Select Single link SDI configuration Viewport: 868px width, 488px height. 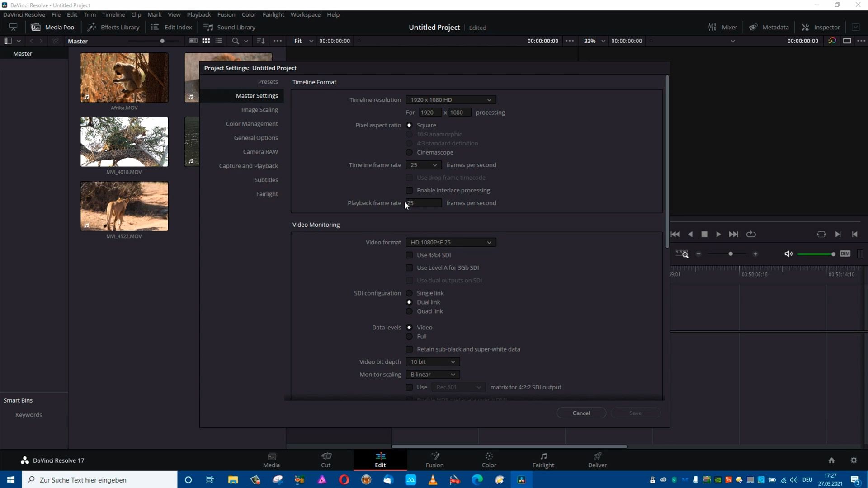click(409, 293)
